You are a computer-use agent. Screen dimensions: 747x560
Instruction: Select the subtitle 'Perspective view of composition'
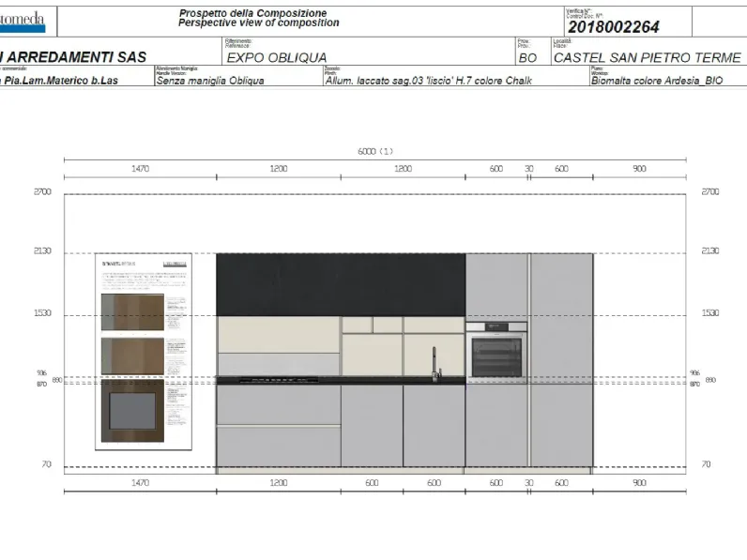click(x=259, y=23)
